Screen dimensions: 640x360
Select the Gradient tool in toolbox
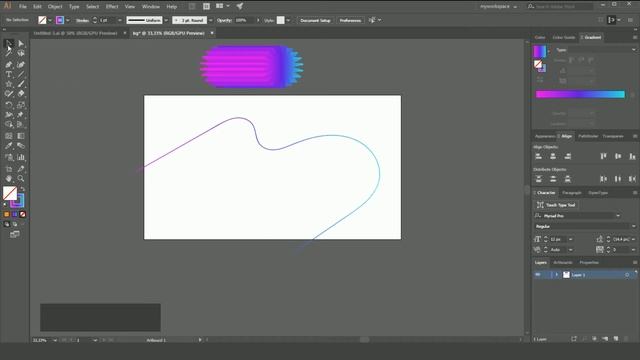(21, 136)
